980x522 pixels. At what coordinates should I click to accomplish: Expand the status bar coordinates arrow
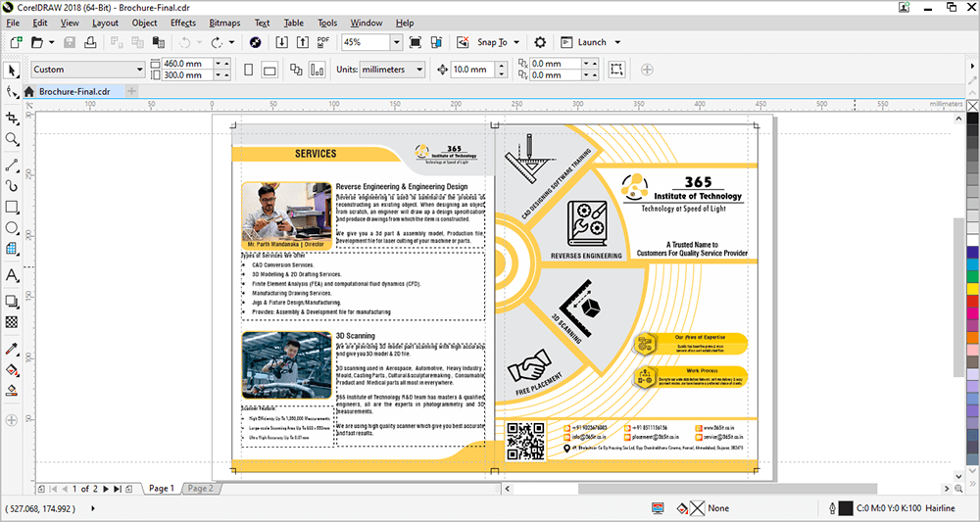(x=94, y=508)
